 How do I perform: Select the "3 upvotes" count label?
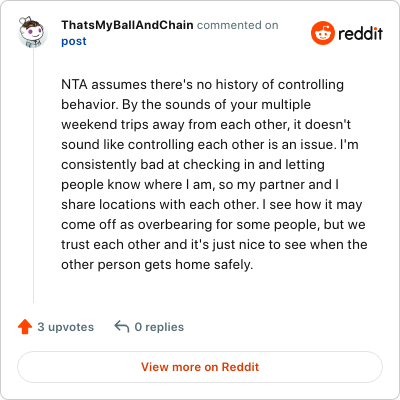pos(66,327)
